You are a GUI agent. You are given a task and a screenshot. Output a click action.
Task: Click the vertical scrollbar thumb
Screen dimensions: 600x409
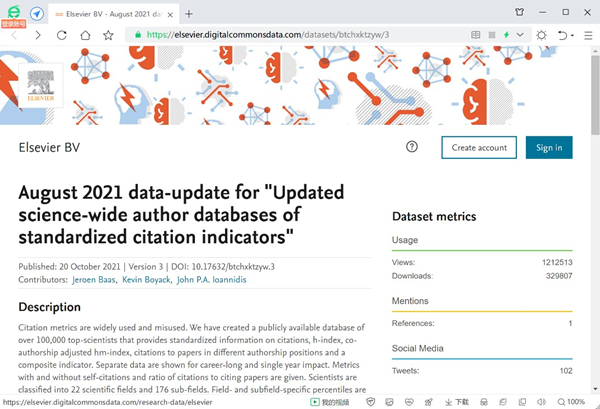(595, 95)
